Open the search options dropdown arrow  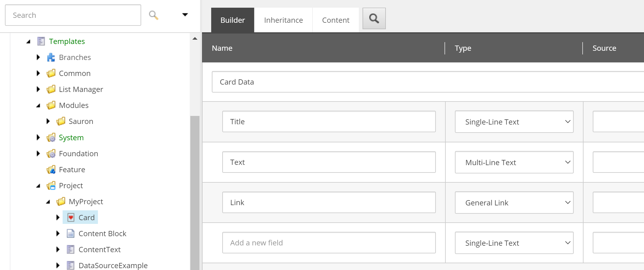point(185,15)
